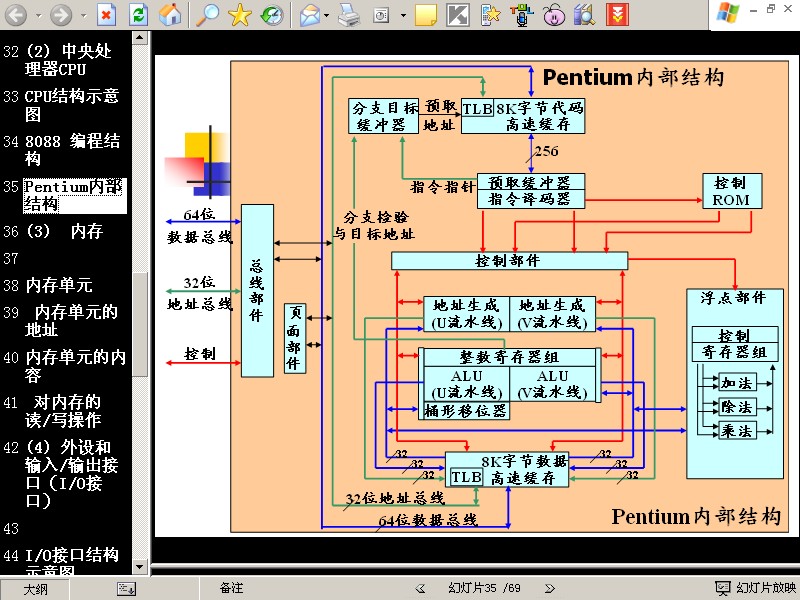Open the Edit icon dropdown arrow
The height and width of the screenshot is (600, 800).
tap(403, 16)
